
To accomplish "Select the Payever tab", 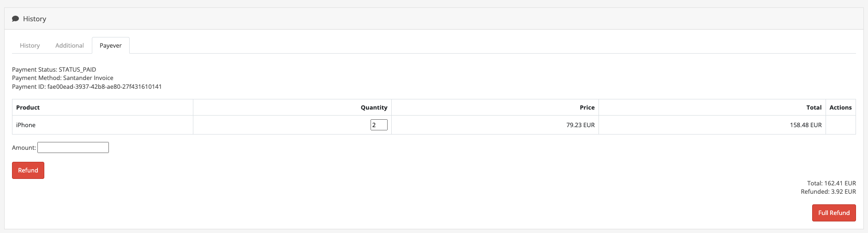I will coord(111,45).
